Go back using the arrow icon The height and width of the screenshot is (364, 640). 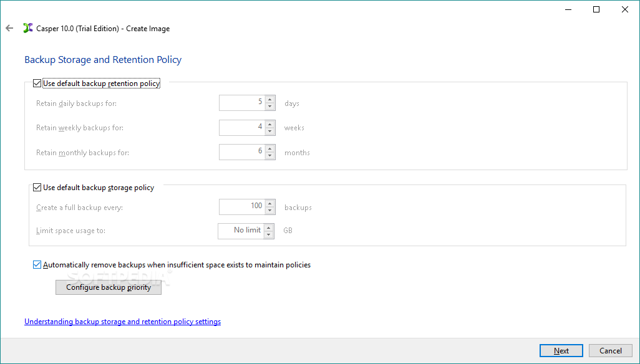pyautogui.click(x=9, y=28)
